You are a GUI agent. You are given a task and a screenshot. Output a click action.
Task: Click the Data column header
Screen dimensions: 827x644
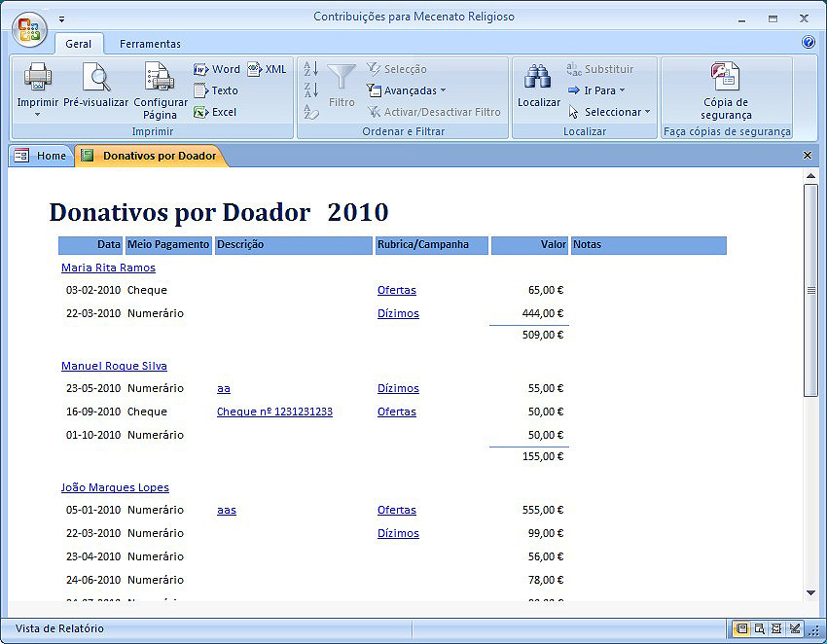[90, 245]
